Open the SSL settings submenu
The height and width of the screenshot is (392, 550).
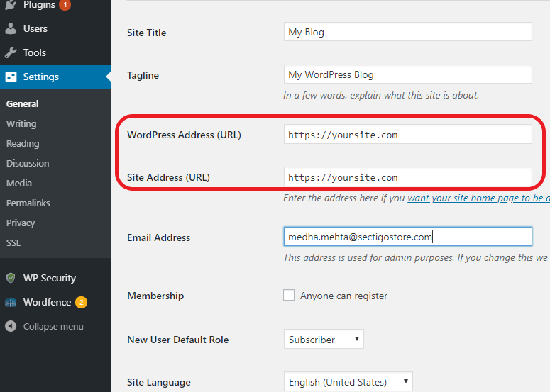(14, 242)
